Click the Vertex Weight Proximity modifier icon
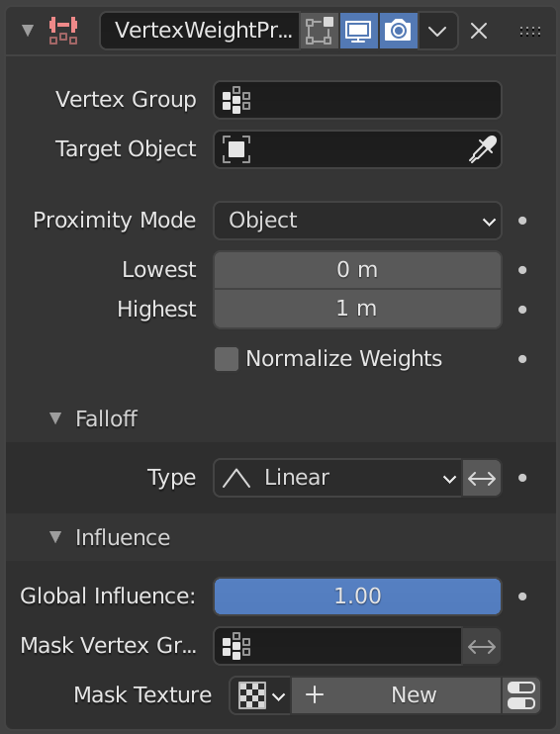 point(63,31)
